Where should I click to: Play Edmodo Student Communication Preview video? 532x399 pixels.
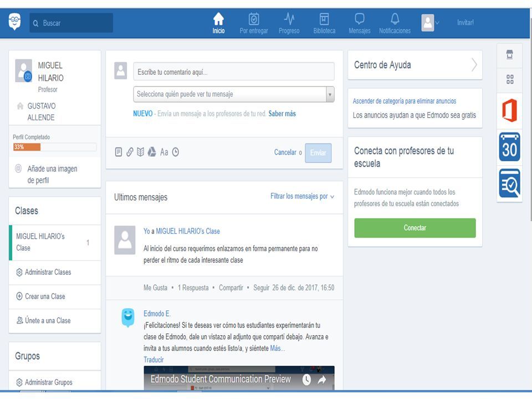239,378
